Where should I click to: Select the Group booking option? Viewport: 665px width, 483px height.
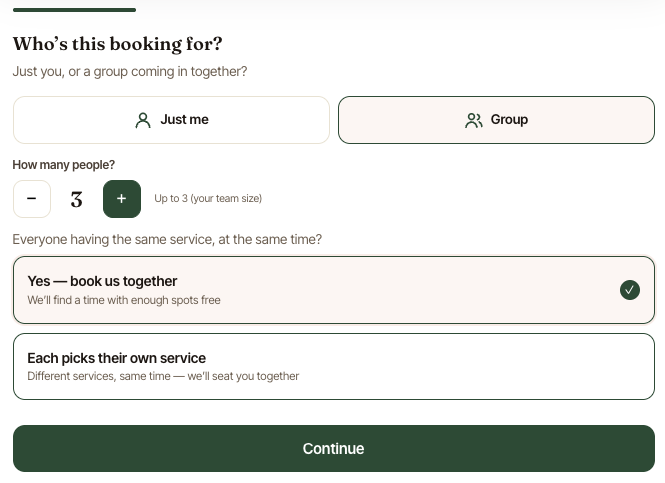496,120
